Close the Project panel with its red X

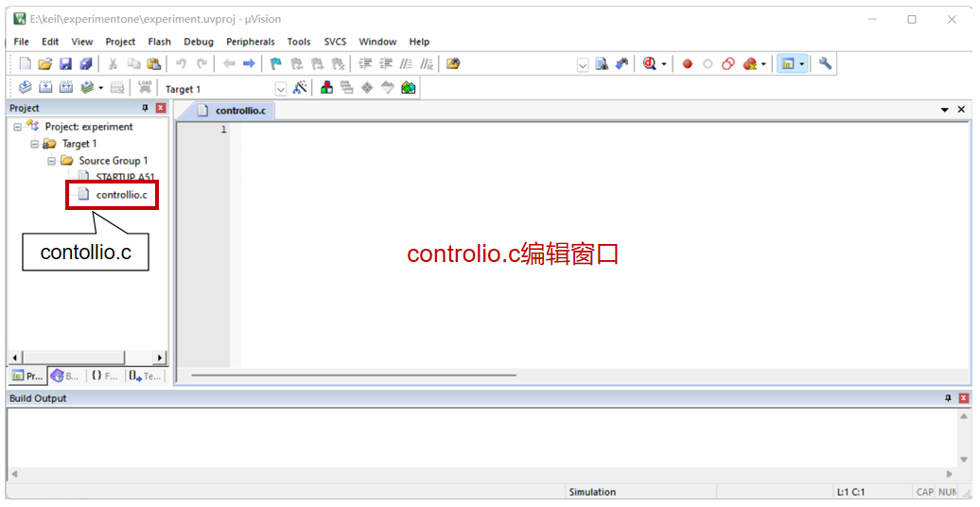pyautogui.click(x=161, y=108)
